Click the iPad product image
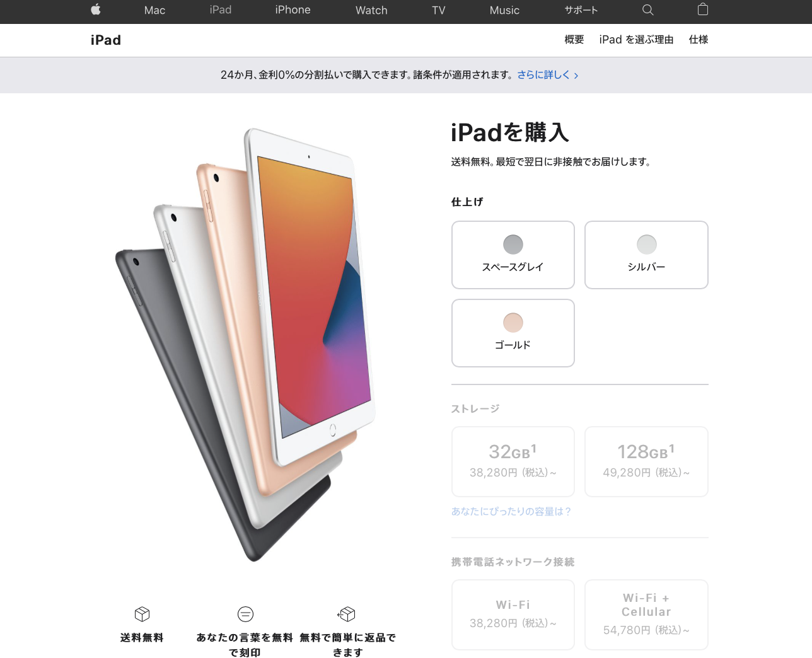 246,344
